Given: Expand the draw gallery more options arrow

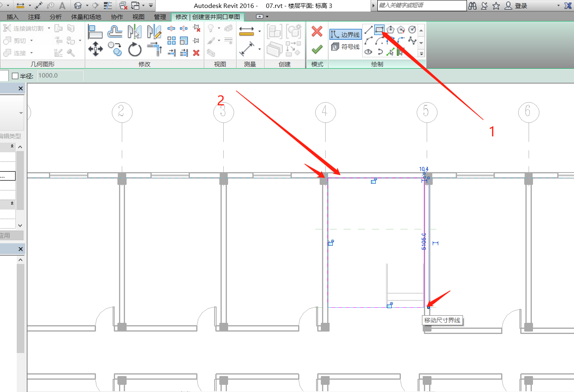Looking at the screenshot, I should click(421, 54).
